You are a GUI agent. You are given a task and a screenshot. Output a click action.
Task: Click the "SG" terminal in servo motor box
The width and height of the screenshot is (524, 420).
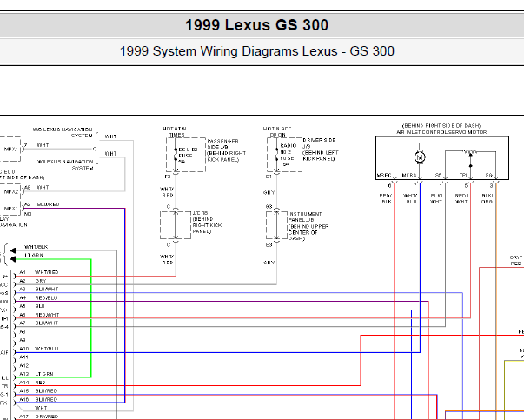coord(488,176)
